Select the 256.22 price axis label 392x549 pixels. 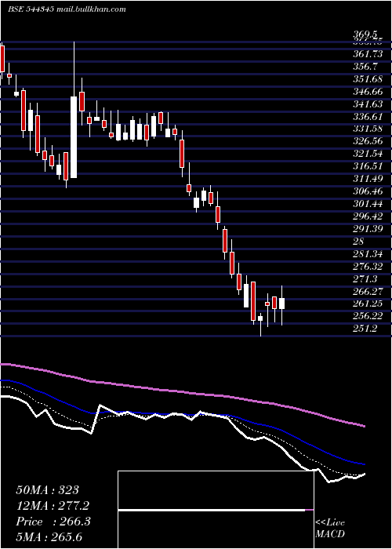[368, 316]
